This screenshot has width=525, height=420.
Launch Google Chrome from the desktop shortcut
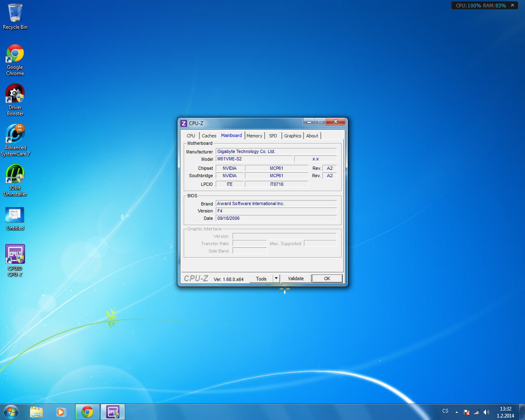pos(15,60)
